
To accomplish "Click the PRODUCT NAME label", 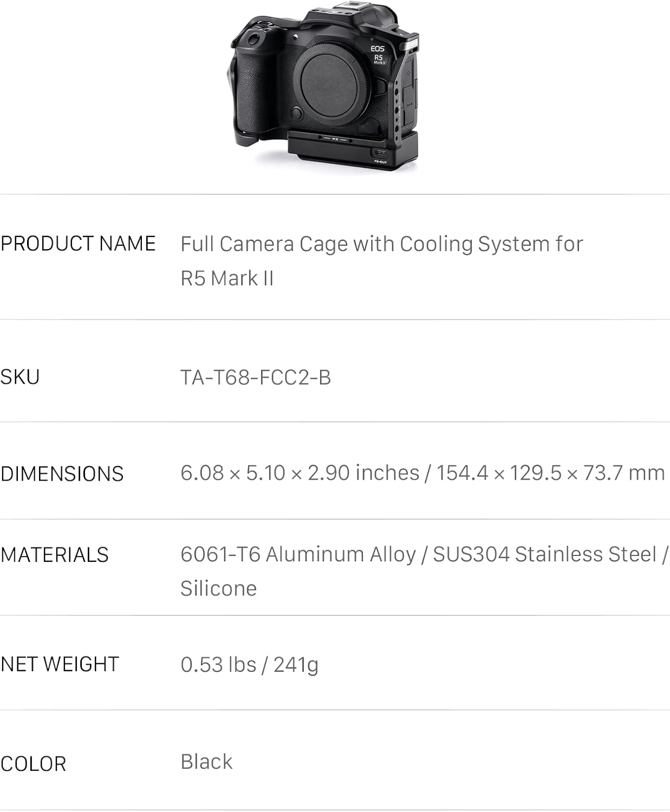I will [78, 244].
